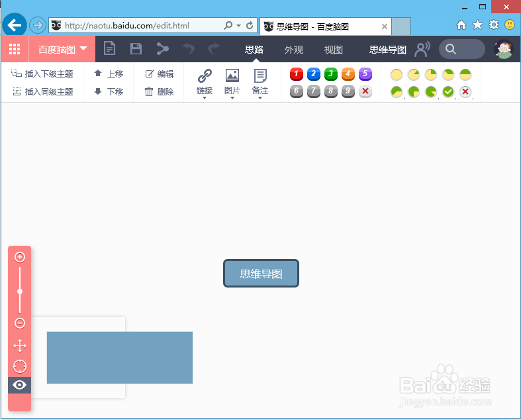Screen dimensions: 521x420
Task: Create a new document with the file icon
Action: pyautogui.click(x=109, y=48)
